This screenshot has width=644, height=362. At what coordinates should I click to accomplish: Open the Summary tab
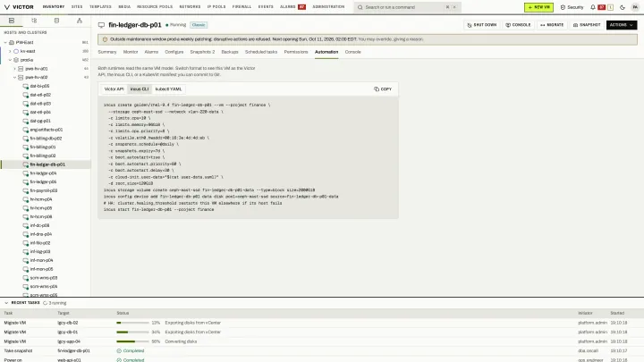(107, 52)
